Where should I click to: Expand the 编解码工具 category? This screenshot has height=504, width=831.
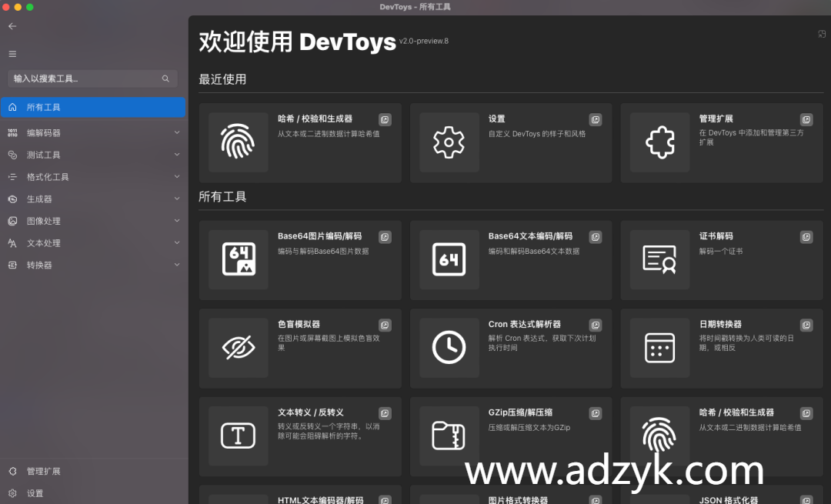coord(93,132)
